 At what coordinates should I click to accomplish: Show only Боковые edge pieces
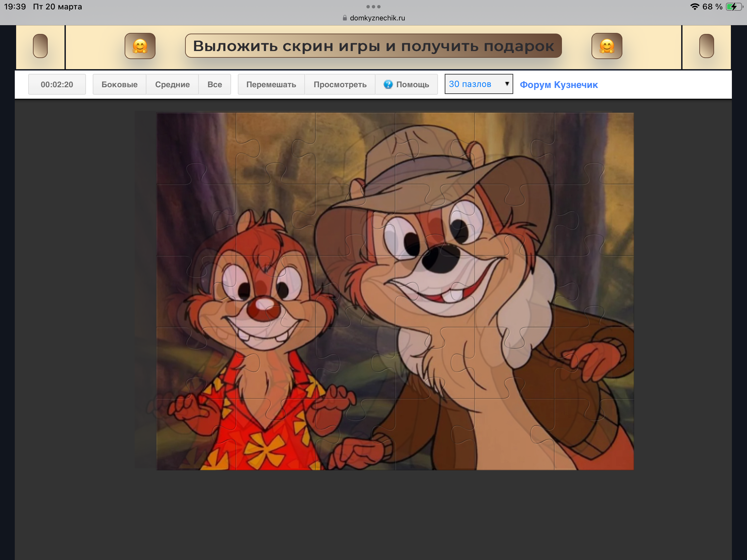tap(119, 84)
